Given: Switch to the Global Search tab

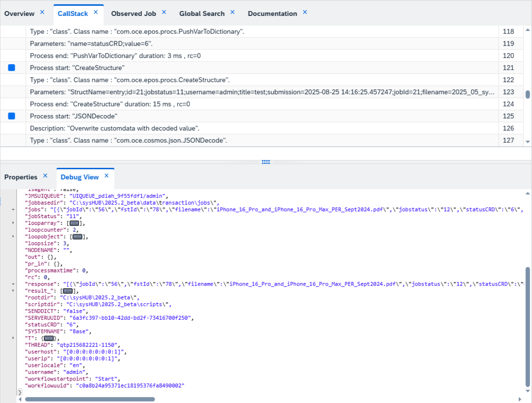Looking at the screenshot, I should pos(202,14).
